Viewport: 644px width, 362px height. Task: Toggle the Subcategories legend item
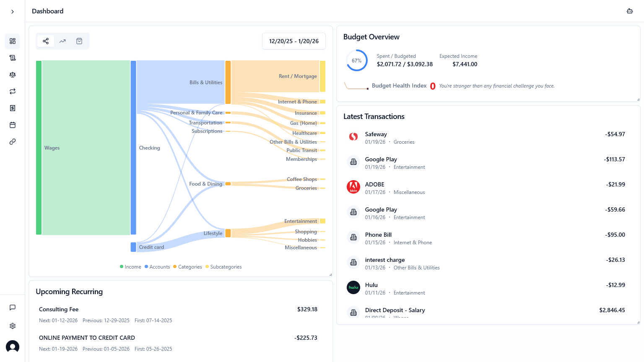pos(223,266)
